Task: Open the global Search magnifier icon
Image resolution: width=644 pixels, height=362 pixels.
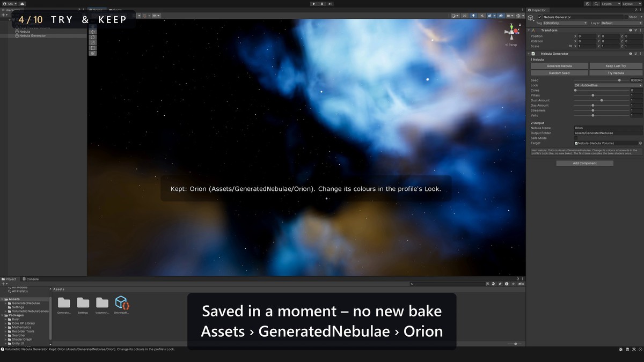Action: pyautogui.click(x=595, y=4)
